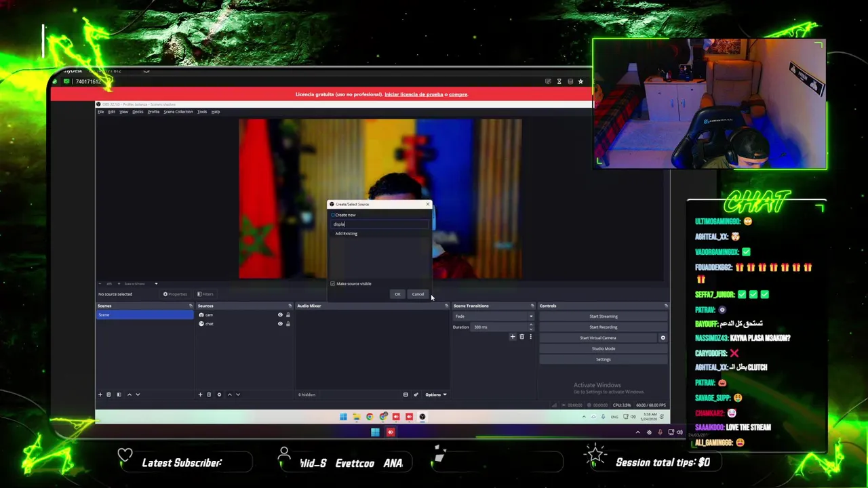
Task: Undock the Scene Transitions panel
Action: [532, 306]
